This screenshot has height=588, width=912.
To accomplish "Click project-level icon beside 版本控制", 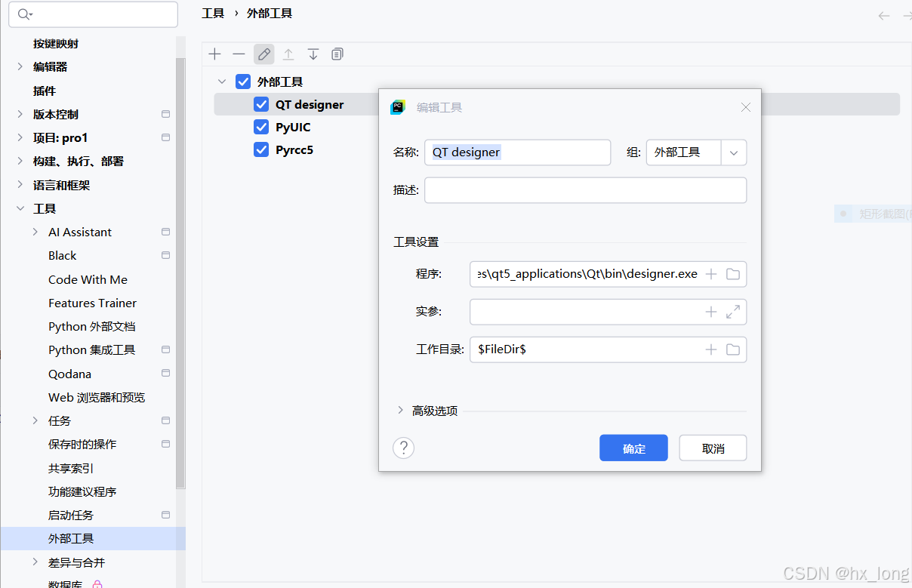I will [x=166, y=114].
